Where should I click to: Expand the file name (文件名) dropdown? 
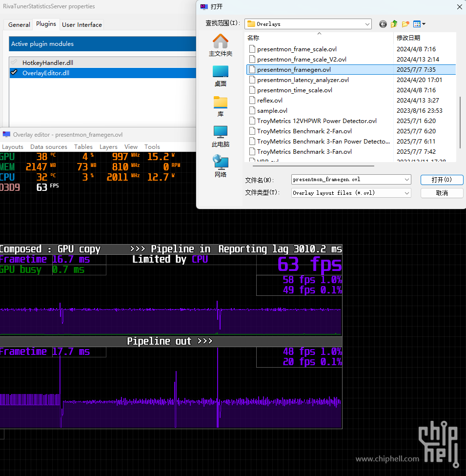click(407, 179)
